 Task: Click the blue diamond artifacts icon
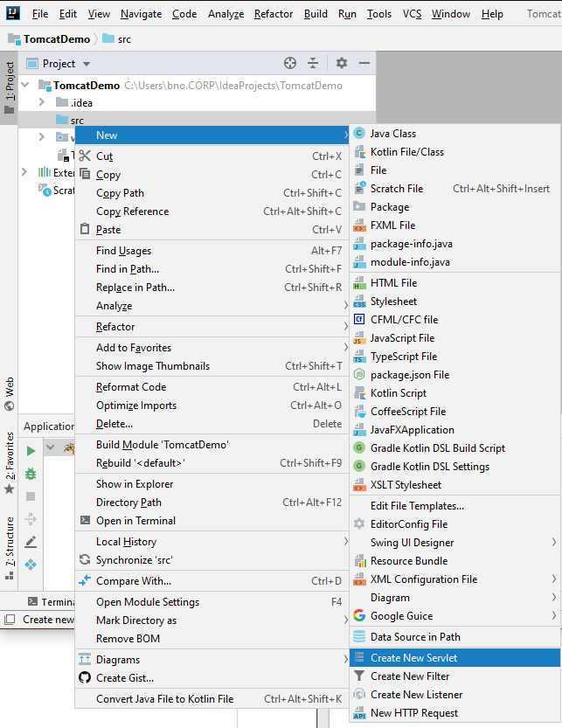coord(31,564)
